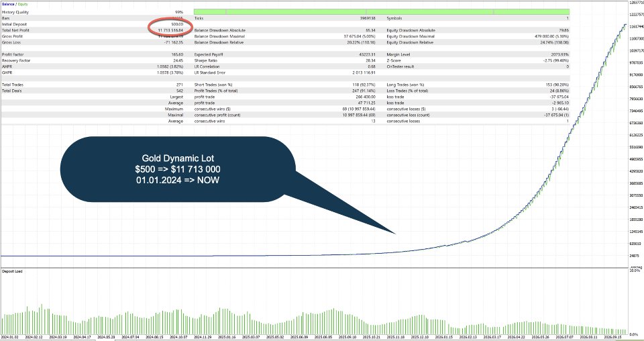
Task: Click the green 'Equity' legend label
Action: click(x=23, y=4)
